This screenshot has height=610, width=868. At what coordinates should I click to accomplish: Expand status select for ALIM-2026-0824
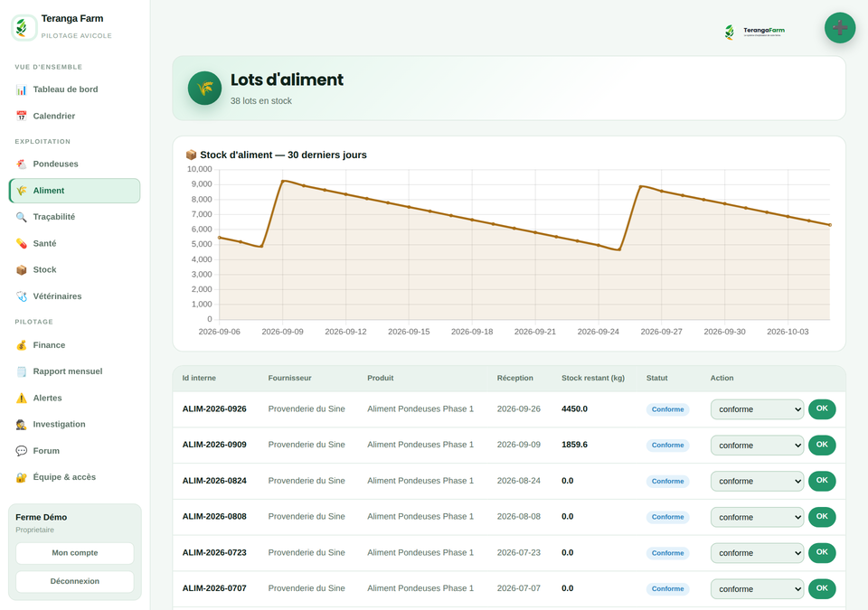[x=757, y=482]
